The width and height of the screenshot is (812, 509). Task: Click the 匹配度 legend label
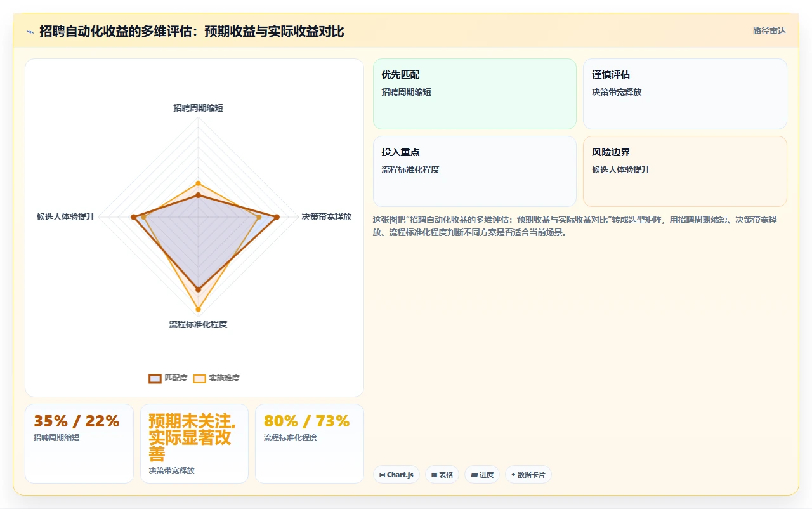click(176, 378)
